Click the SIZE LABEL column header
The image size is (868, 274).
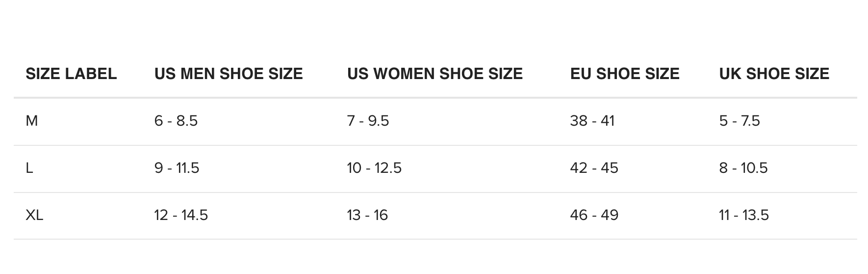click(71, 74)
